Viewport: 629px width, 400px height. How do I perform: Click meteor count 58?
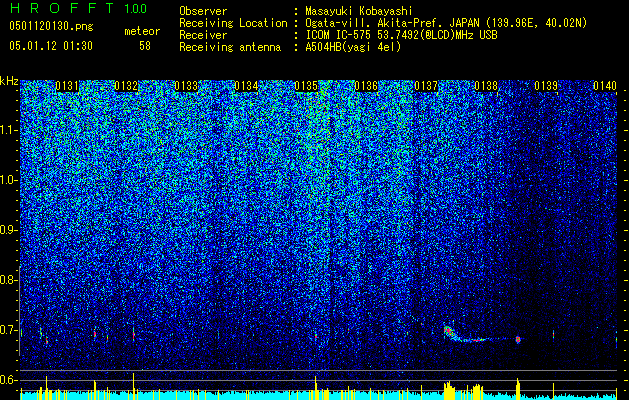pyautogui.click(x=145, y=46)
